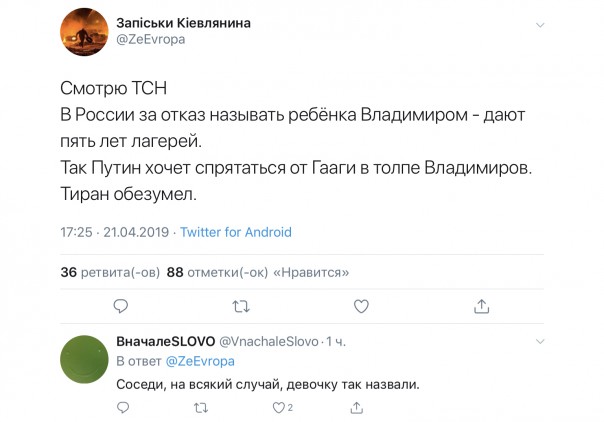Click the 17:25 · 21.04.2019 timestamp
The image size is (604, 422).
click(116, 232)
